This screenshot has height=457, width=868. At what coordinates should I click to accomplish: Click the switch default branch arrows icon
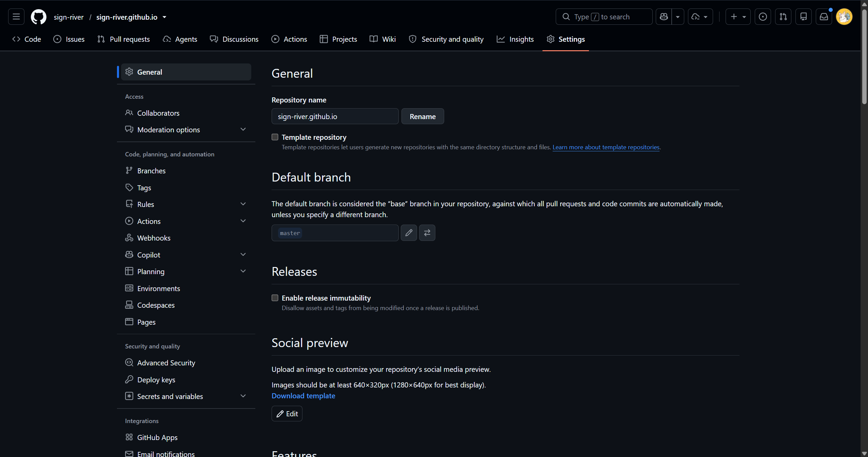coord(427,233)
